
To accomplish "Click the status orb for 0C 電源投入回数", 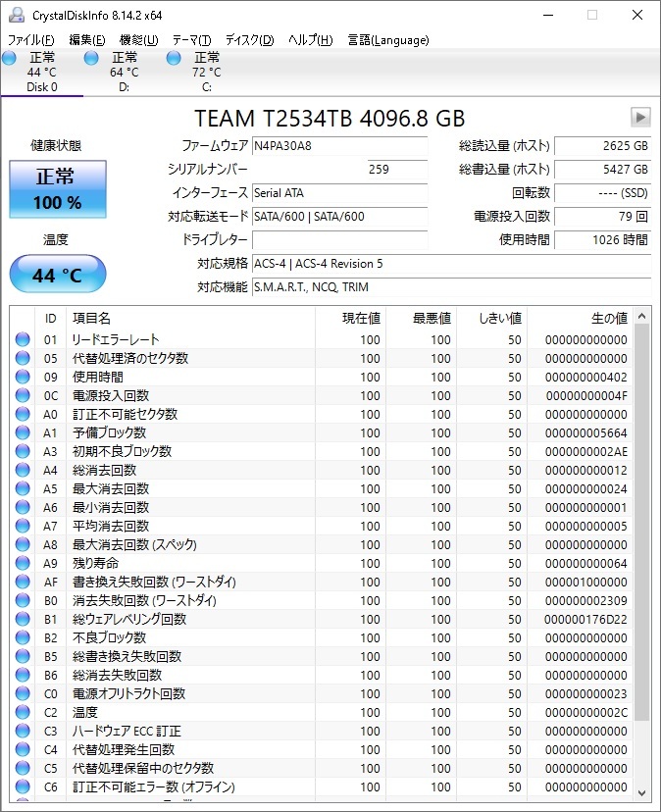I will click(x=23, y=395).
